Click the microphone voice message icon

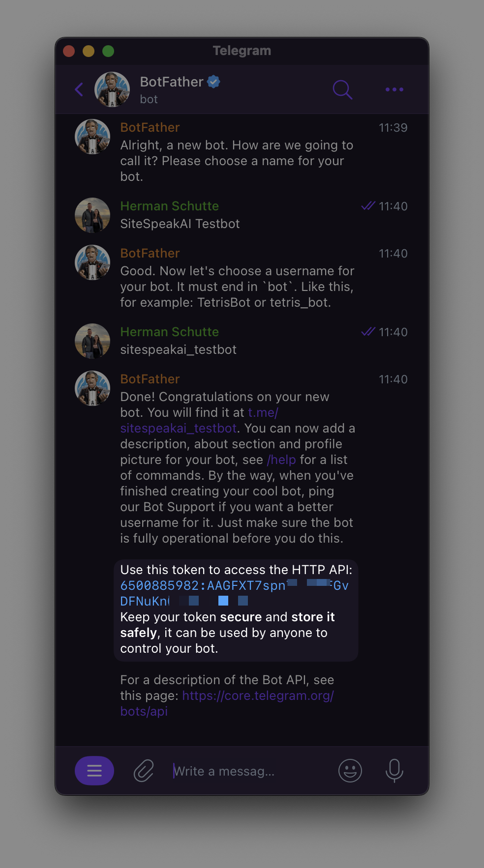click(394, 770)
